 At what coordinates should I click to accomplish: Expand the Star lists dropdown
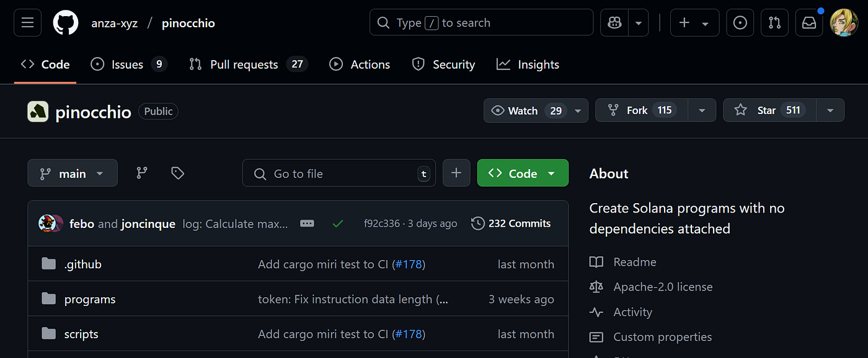(830, 110)
